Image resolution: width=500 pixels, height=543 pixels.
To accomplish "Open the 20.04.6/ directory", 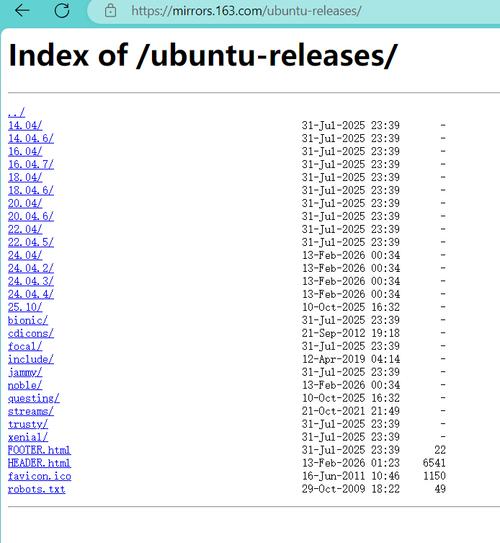I will [x=31, y=216].
